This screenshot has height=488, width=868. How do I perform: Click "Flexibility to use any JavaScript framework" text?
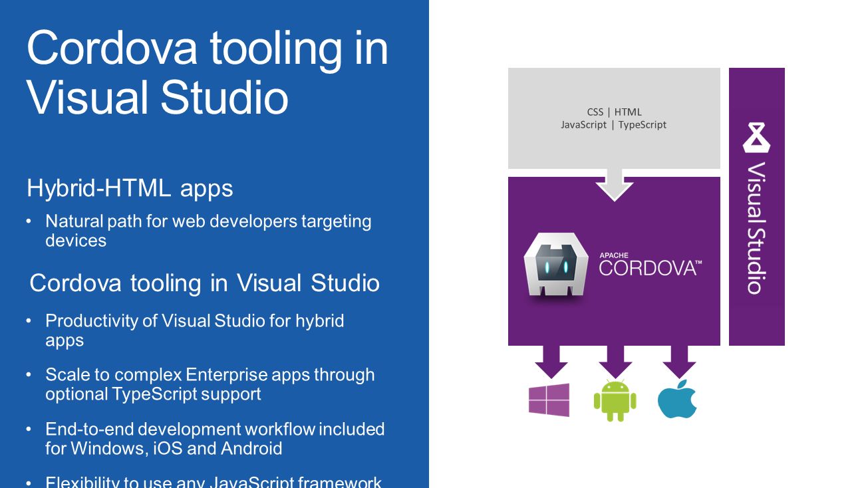pos(214,481)
